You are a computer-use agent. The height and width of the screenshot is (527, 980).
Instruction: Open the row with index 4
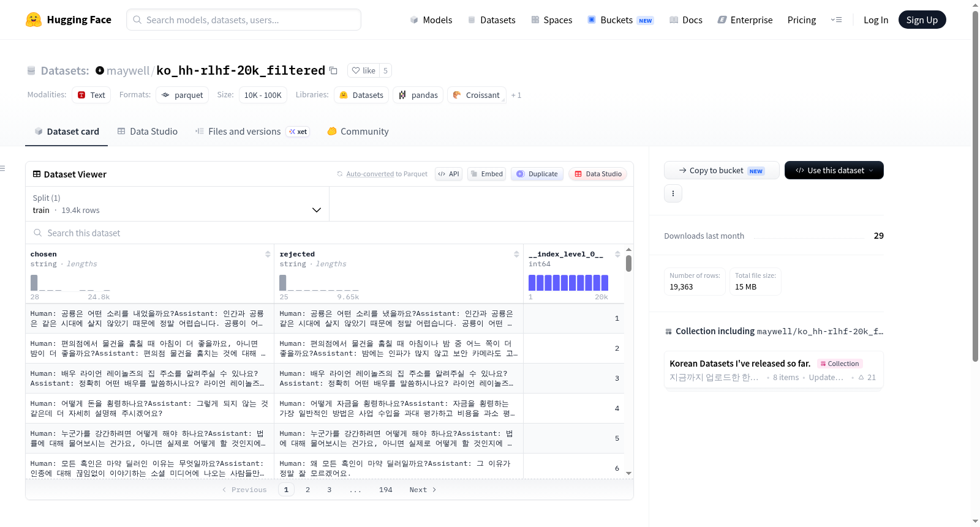(x=325, y=408)
